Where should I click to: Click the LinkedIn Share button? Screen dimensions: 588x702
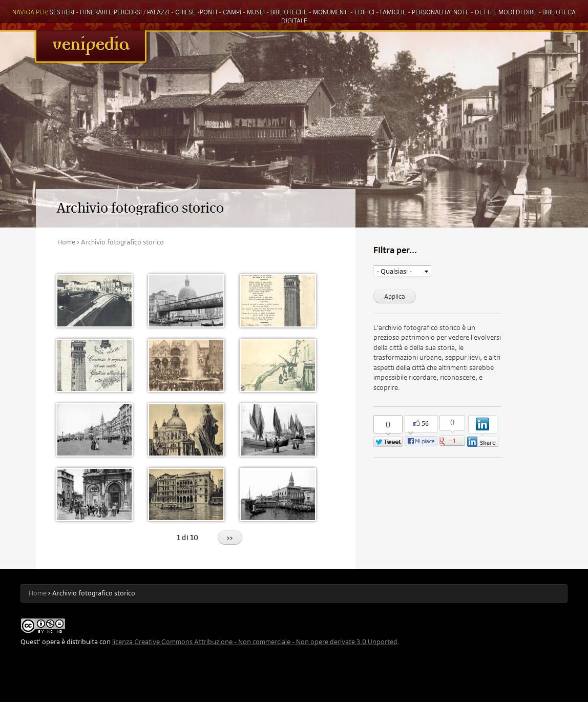482,442
